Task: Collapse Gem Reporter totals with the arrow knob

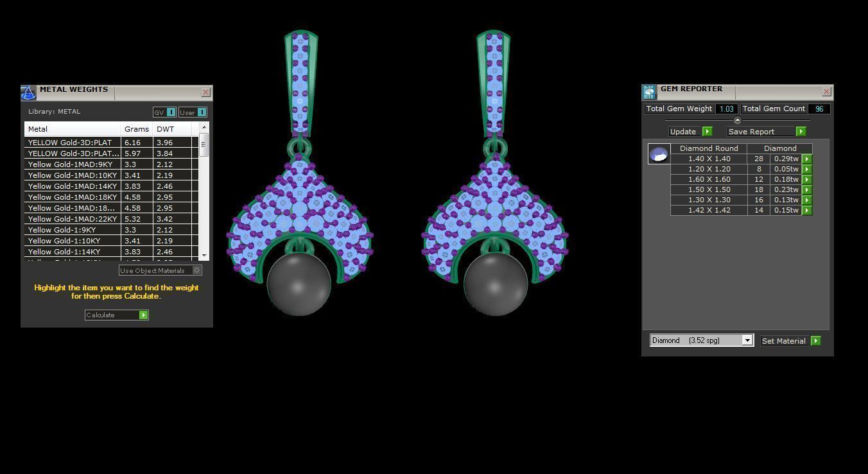Action: click(737, 120)
